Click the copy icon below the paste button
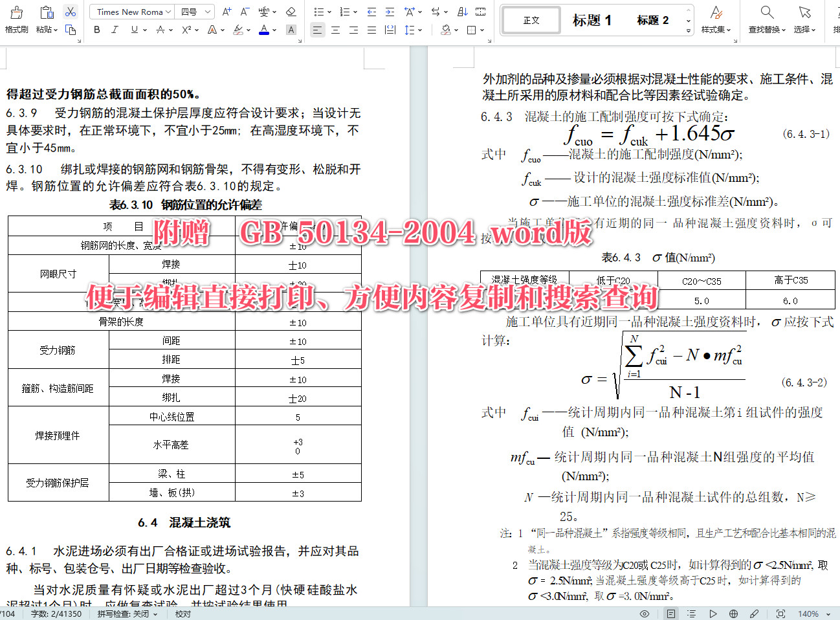This screenshot has width=840, height=620. pos(69,30)
